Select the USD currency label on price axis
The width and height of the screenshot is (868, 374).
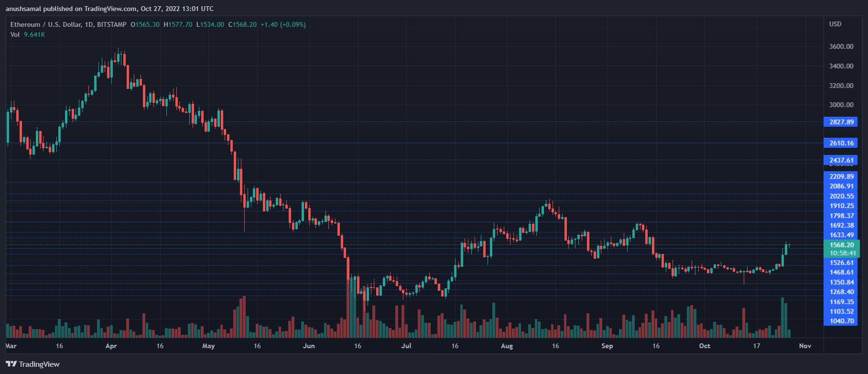pos(835,24)
